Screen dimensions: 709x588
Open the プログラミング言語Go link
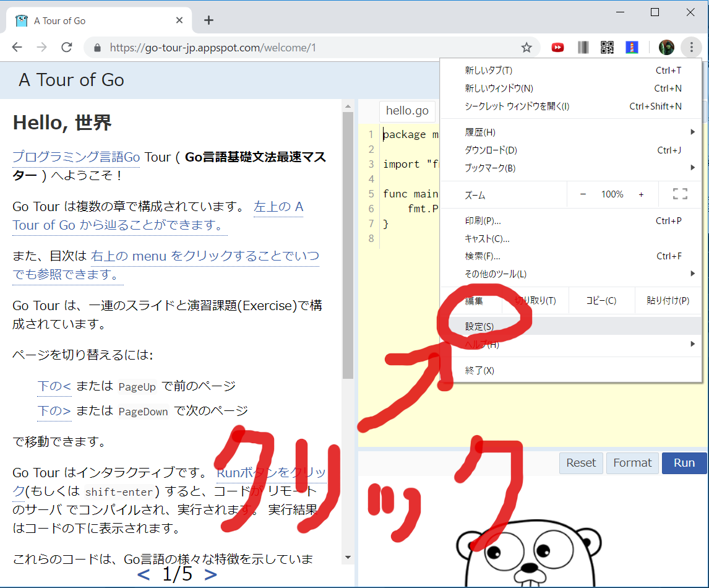(x=76, y=157)
